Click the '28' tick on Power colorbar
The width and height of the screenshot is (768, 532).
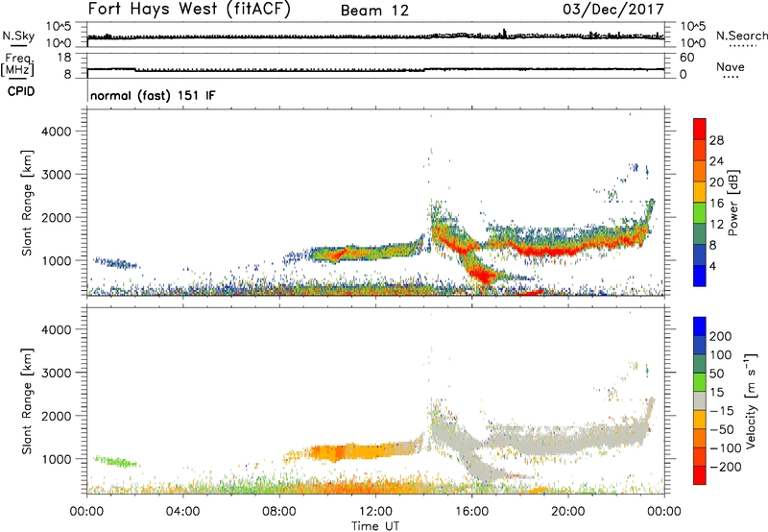(x=716, y=140)
